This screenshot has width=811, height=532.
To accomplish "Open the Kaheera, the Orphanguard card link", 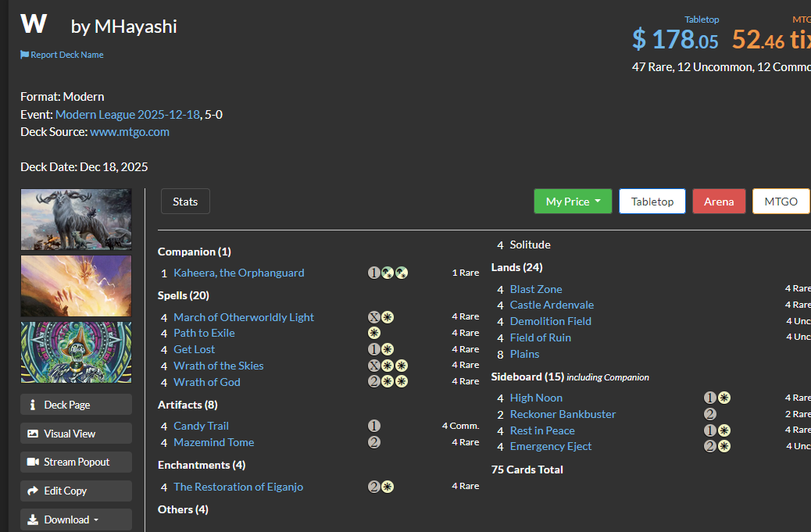I will [x=239, y=273].
